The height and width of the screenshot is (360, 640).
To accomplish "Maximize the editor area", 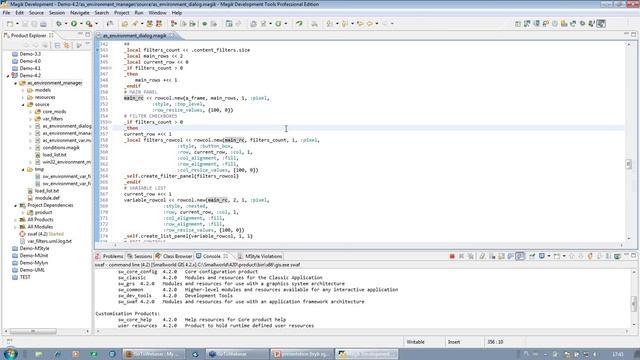I will (633, 35).
